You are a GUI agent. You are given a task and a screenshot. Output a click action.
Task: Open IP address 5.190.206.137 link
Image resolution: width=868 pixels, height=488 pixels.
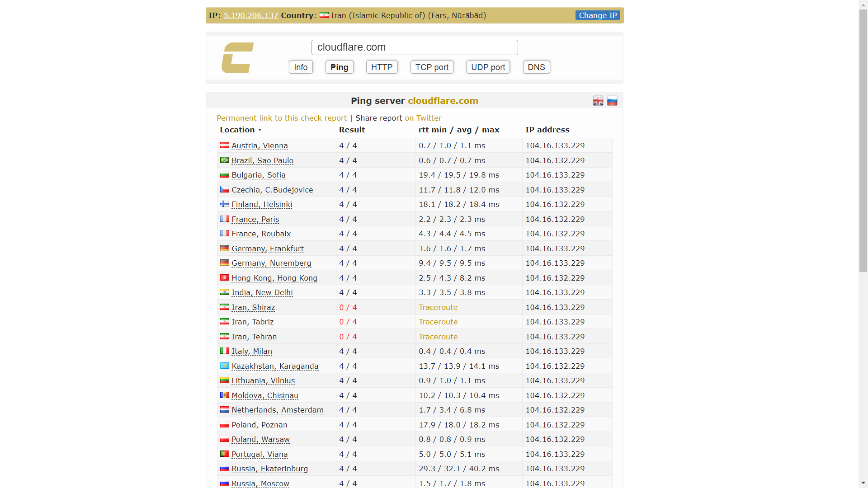[x=251, y=15]
